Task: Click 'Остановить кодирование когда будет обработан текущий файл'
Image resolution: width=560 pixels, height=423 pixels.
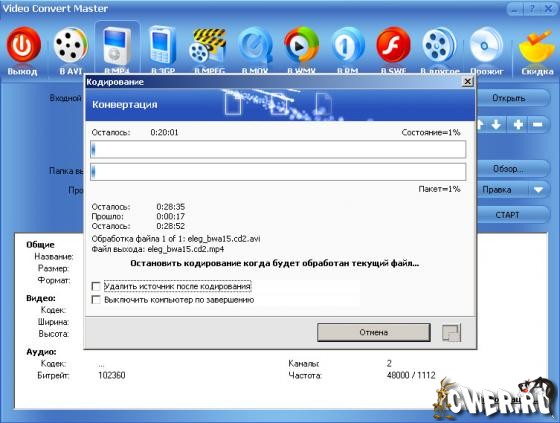Action: coord(274,264)
